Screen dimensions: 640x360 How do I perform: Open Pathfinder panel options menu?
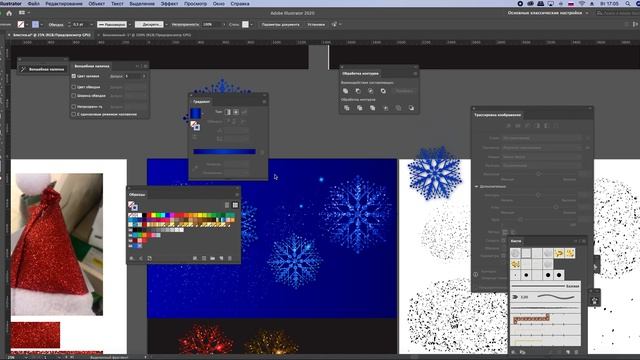[415, 73]
